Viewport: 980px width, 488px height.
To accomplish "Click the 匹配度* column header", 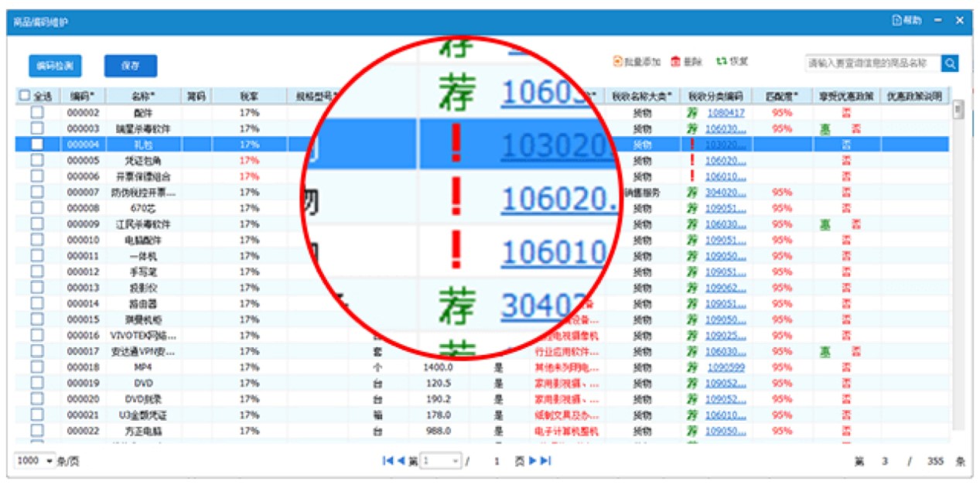I will click(781, 97).
